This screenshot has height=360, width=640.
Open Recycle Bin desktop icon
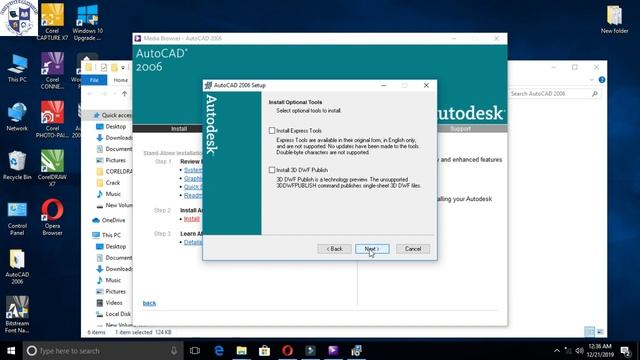tap(17, 165)
